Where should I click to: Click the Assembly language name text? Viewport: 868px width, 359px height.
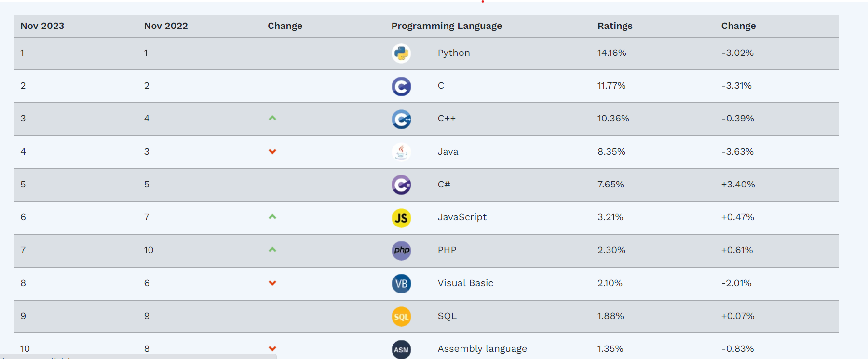pyautogui.click(x=482, y=349)
